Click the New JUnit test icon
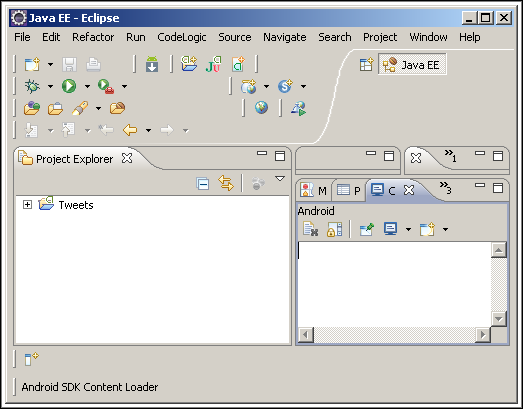This screenshot has height=409, width=523. click(x=213, y=64)
